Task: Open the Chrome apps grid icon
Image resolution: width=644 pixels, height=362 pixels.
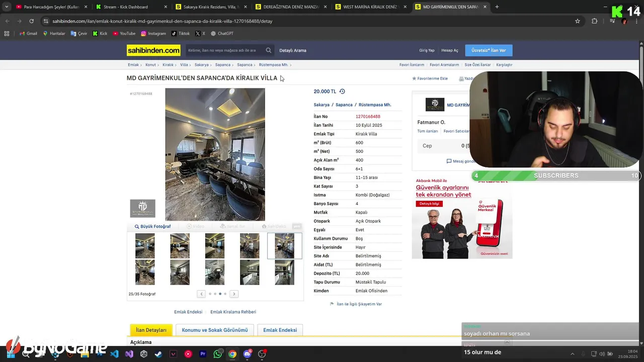Action: pyautogui.click(x=7, y=33)
